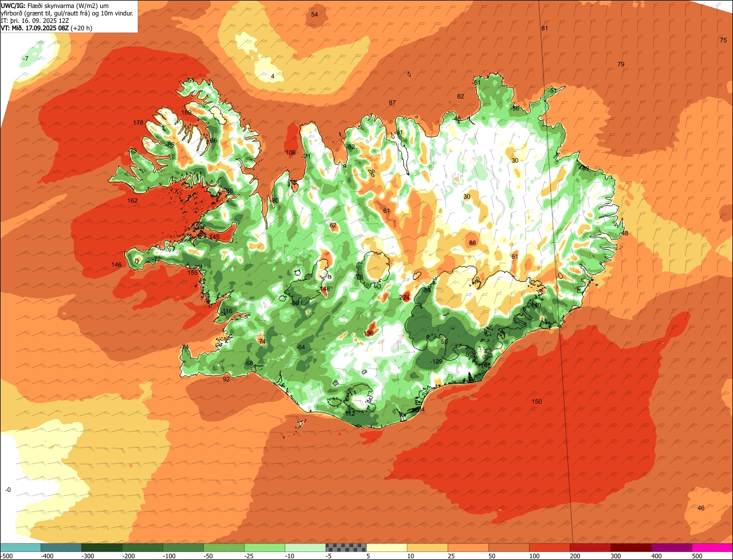This screenshot has height=560, width=733.
Task: Click the map value '4' in the yellow patch
Action: tap(273, 77)
